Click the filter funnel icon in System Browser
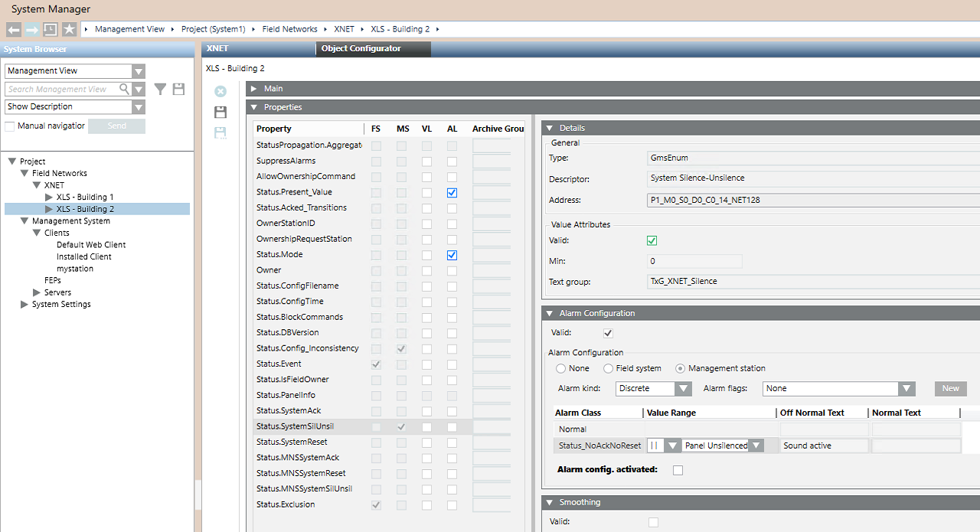980x532 pixels. [x=160, y=90]
